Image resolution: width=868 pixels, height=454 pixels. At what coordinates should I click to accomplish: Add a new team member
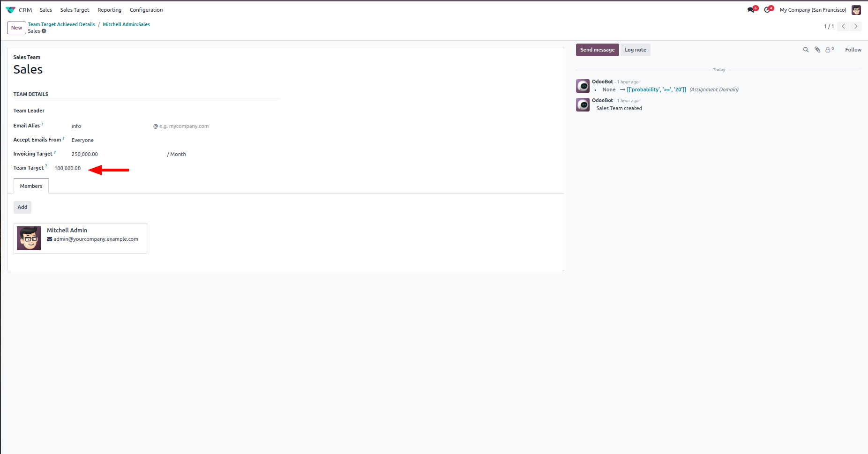coord(22,207)
